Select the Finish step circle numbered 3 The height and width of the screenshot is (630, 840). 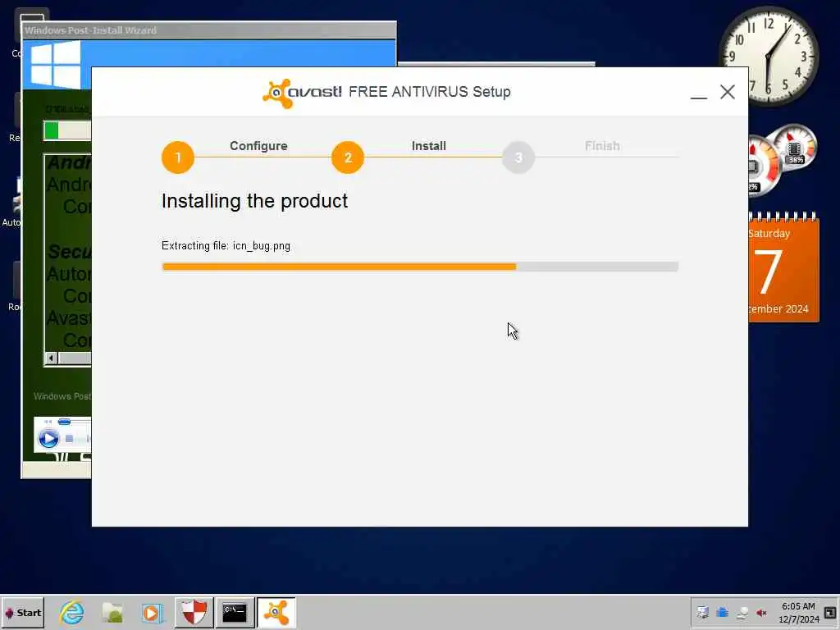(x=518, y=157)
